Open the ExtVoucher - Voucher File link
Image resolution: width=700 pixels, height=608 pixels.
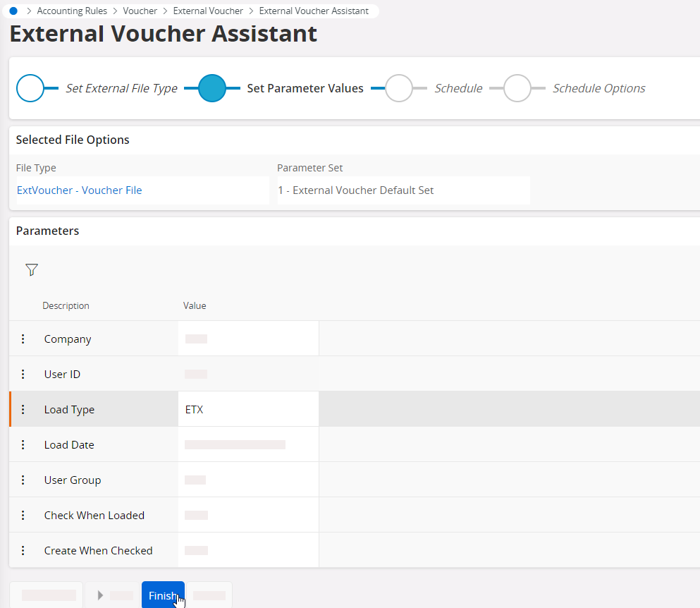(79, 190)
